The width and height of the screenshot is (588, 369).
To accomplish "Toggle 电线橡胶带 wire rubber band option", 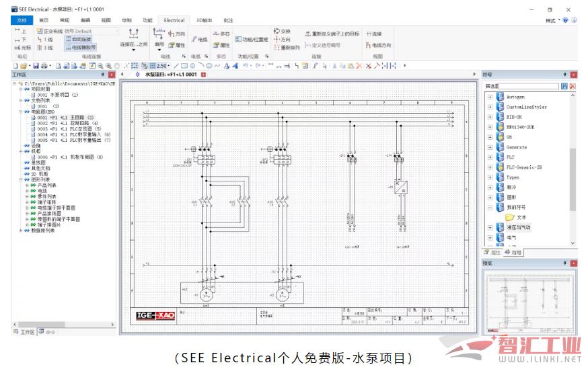I will (81, 47).
